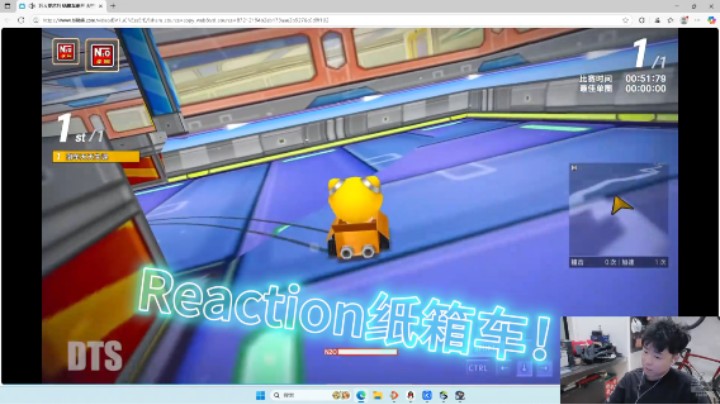Click the right arrow key indicator
Viewport: 720px width, 404px height.
[x=544, y=368]
